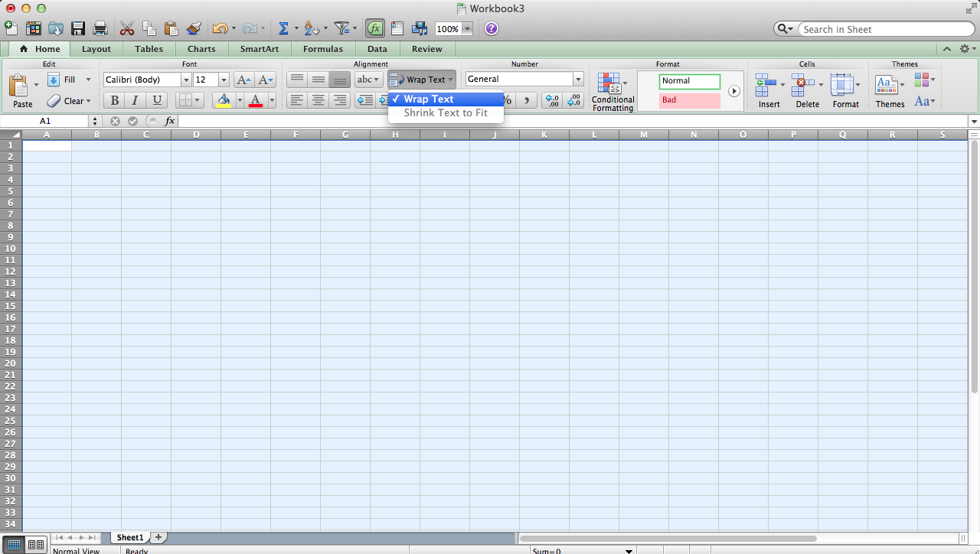The image size is (980, 554).
Task: Click the large Paste ribbon button
Action: tap(22, 91)
